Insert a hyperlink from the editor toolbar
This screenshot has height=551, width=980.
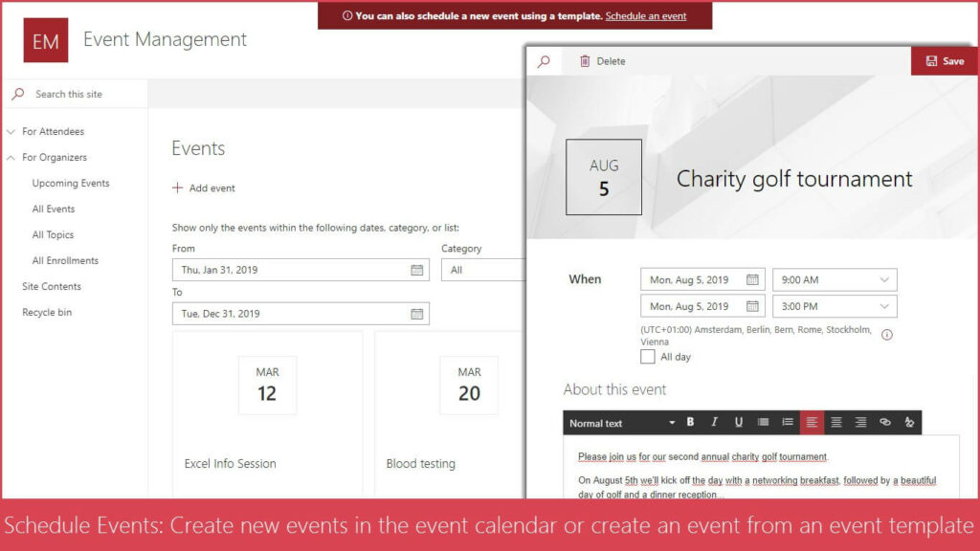(x=884, y=422)
